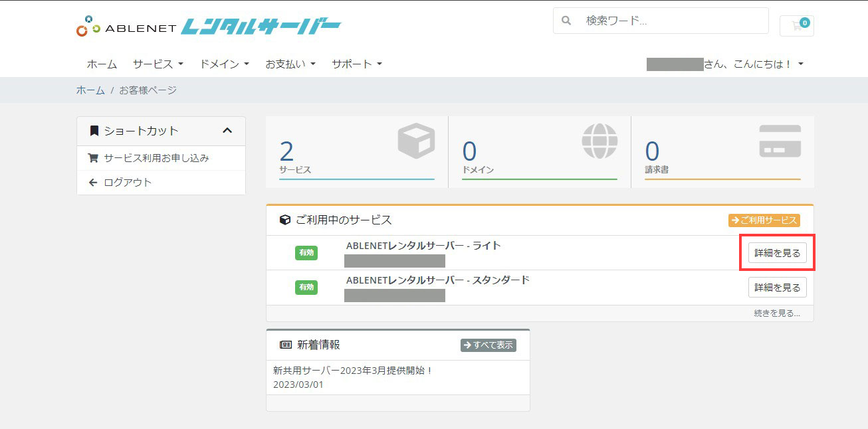Open the user account greeting dropdown
This screenshot has height=429, width=868.
[x=725, y=64]
